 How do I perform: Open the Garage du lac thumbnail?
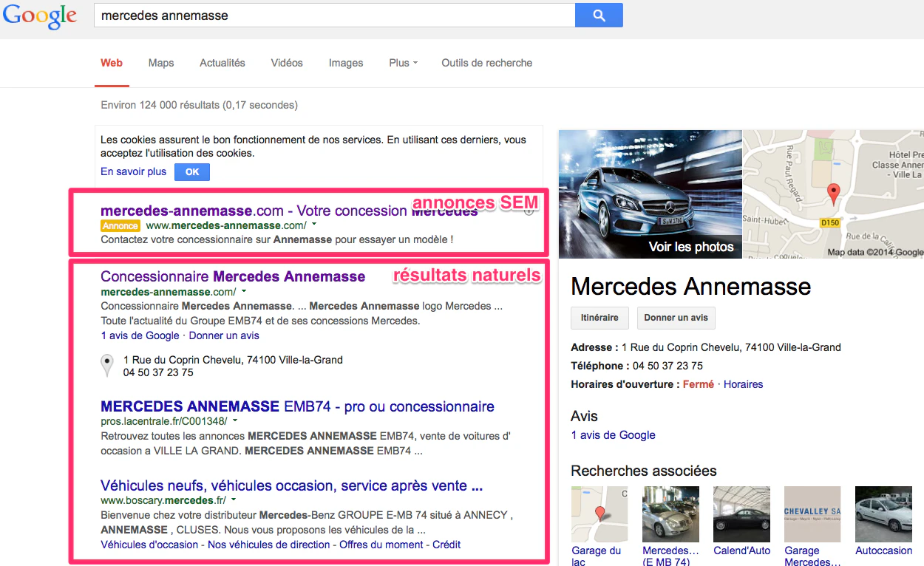coord(599,514)
